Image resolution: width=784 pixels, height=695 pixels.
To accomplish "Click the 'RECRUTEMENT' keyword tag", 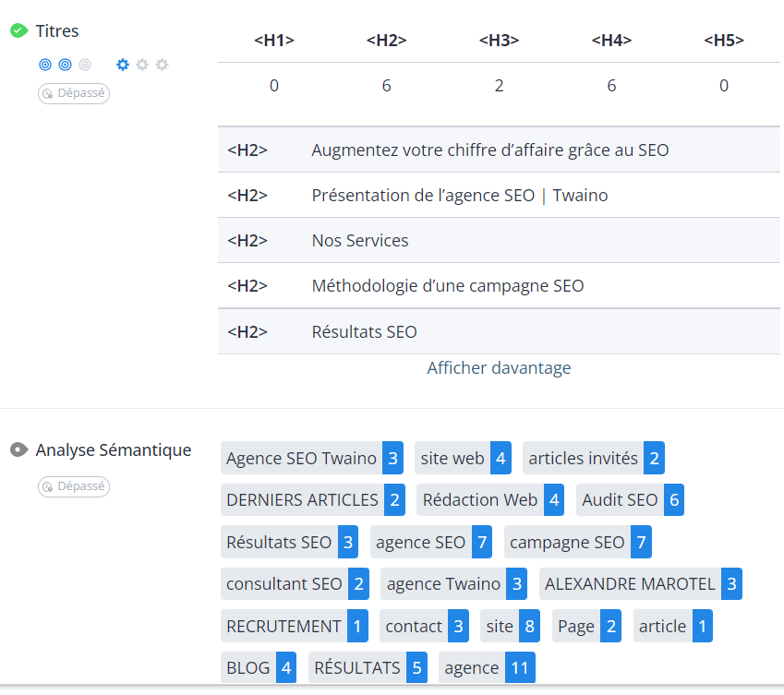I will point(295,626).
